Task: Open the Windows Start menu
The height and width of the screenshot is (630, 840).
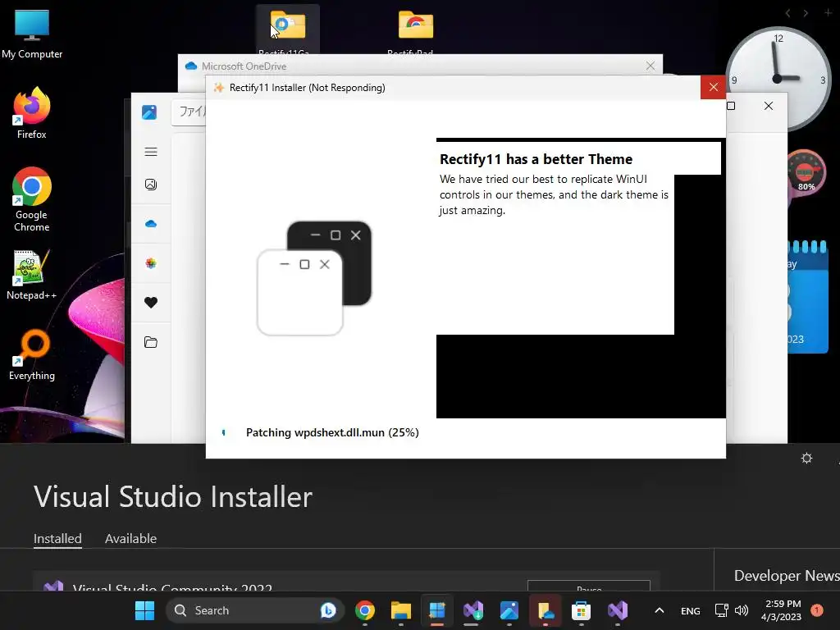Action: (x=144, y=610)
